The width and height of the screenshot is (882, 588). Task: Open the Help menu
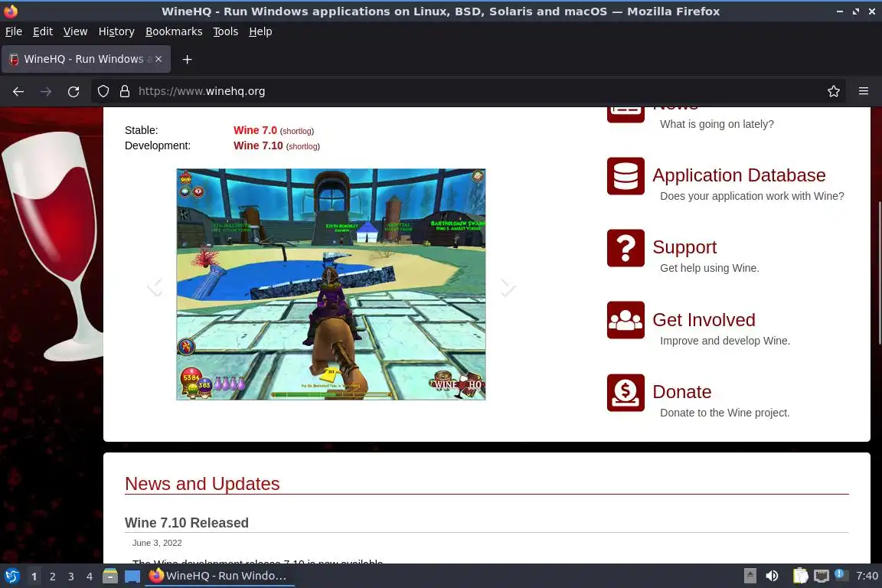pos(260,31)
